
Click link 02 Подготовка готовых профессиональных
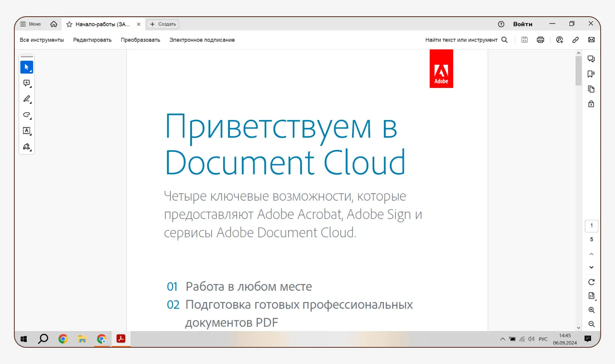point(290,305)
